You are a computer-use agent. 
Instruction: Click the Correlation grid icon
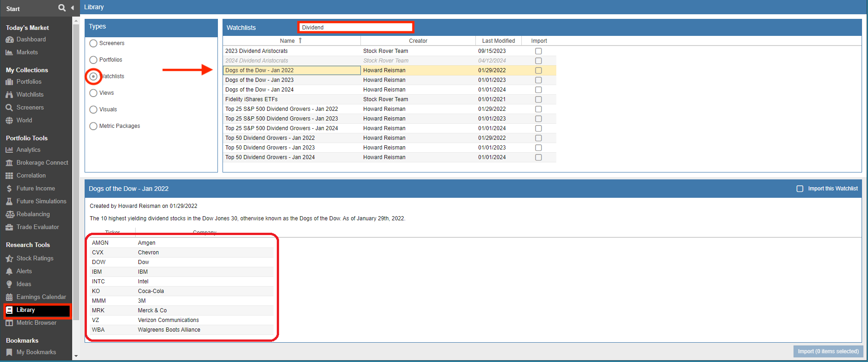pos(9,176)
